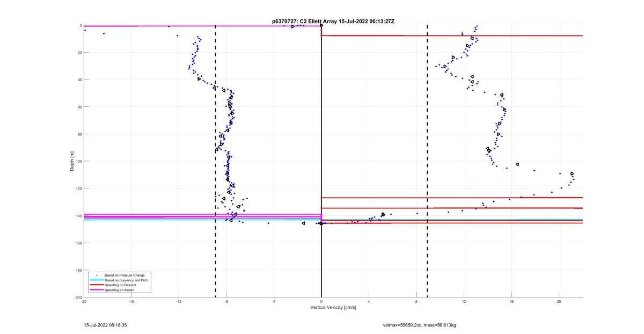This screenshot has width=644, height=334.
Task: Click the depth axis tick label '160'
Action: (78, 243)
